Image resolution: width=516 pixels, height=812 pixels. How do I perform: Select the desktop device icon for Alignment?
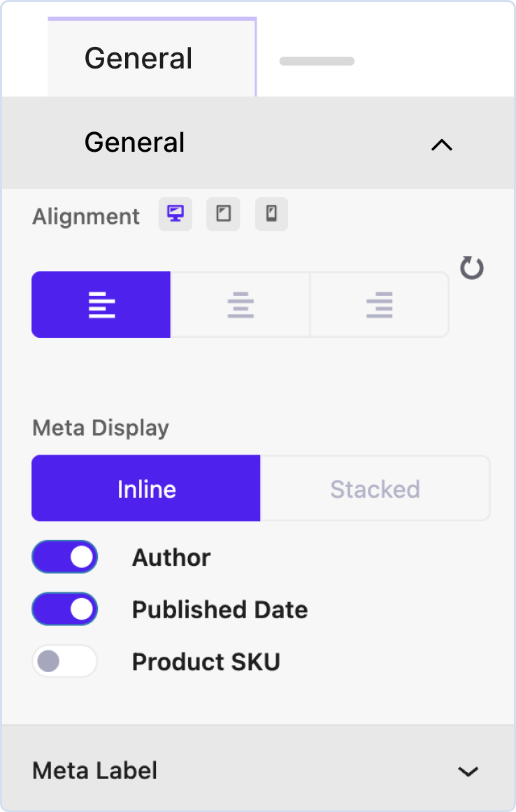coord(175,214)
